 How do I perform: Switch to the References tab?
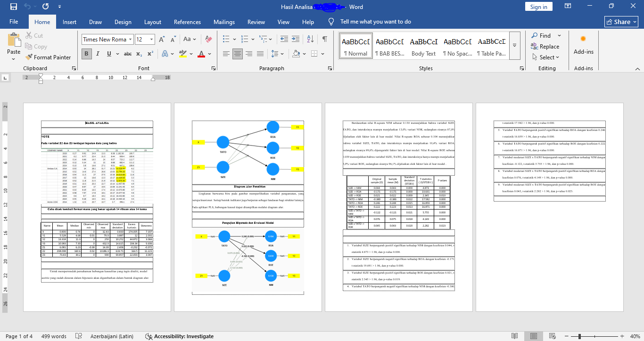pyautogui.click(x=187, y=22)
